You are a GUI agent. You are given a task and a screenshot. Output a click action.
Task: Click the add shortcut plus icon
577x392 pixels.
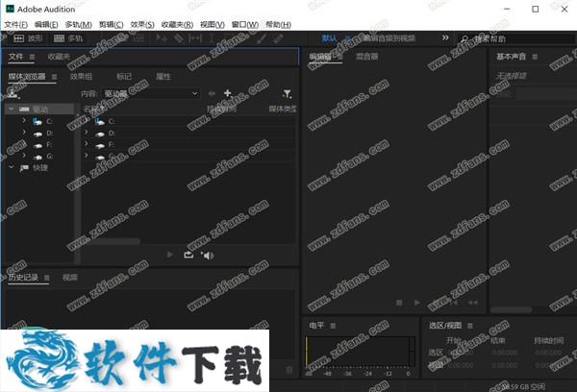click(228, 93)
